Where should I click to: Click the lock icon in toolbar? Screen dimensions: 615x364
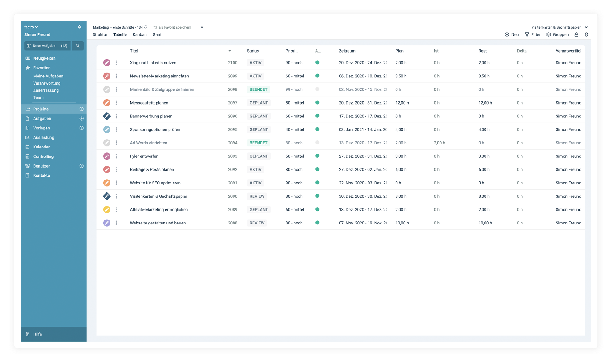pyautogui.click(x=576, y=35)
